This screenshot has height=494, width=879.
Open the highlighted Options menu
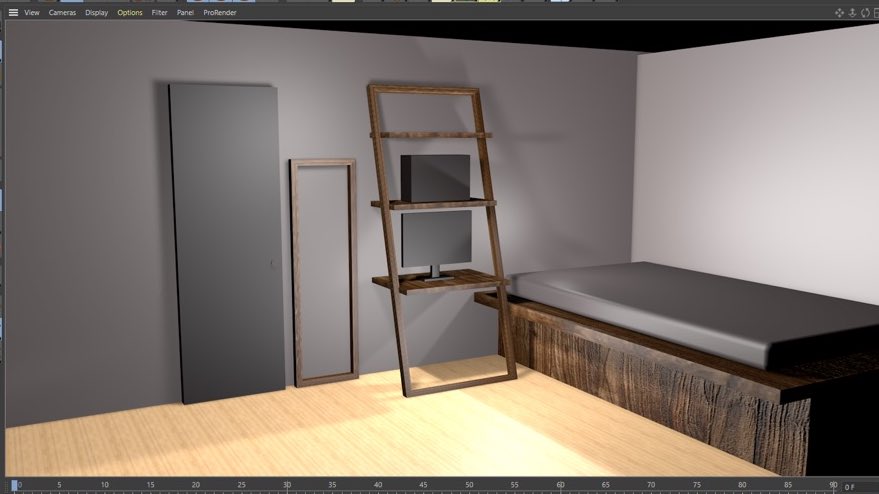coord(129,12)
